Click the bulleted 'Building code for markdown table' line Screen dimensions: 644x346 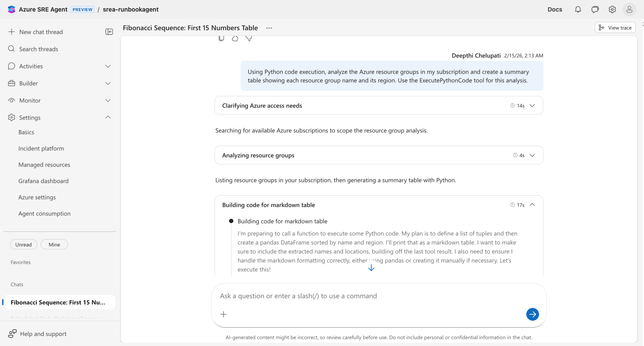click(x=283, y=221)
